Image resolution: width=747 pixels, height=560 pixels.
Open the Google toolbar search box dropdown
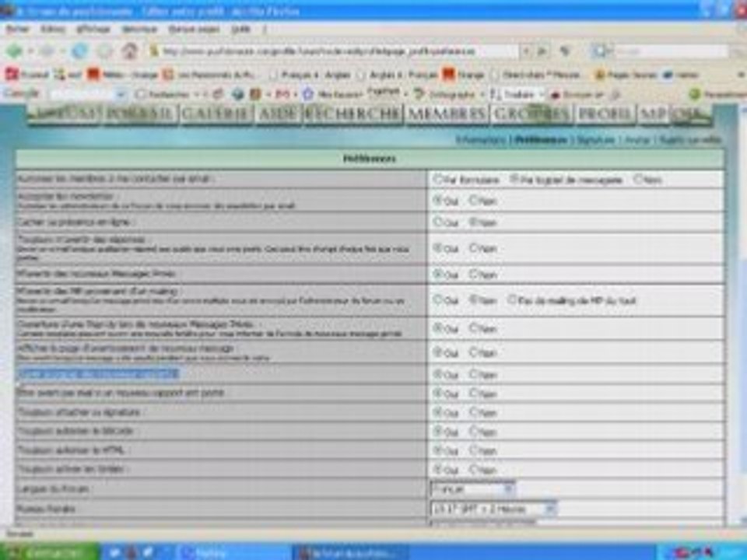121,94
